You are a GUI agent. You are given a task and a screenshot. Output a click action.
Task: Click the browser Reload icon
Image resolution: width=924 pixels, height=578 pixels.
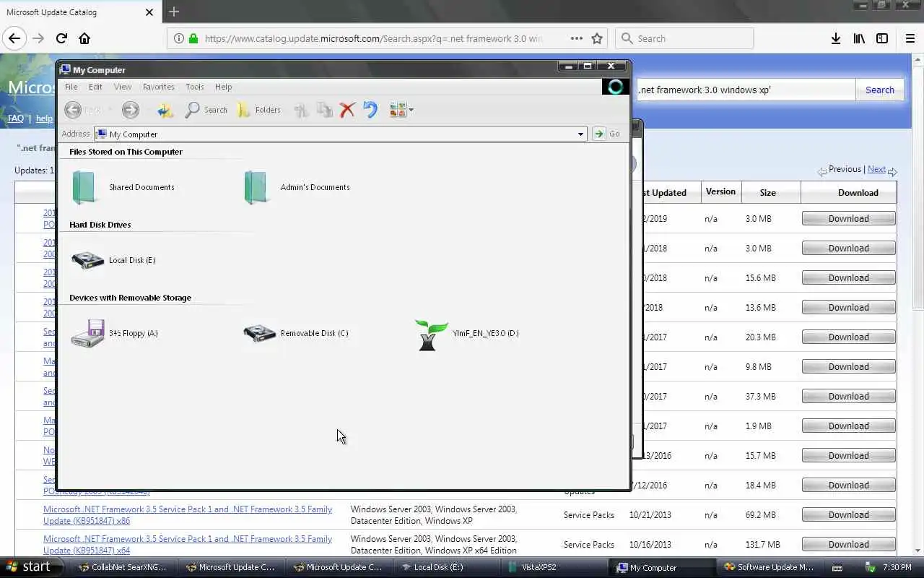[61, 38]
